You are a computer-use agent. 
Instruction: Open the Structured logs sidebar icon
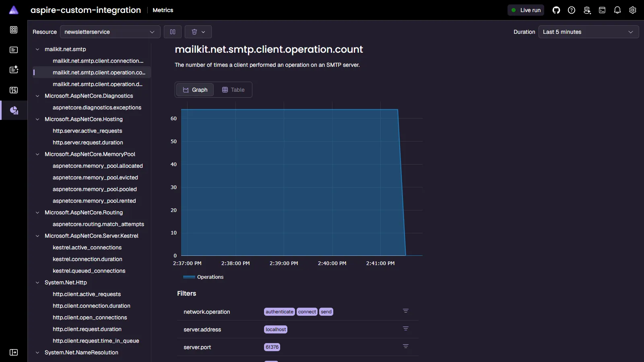(x=14, y=70)
